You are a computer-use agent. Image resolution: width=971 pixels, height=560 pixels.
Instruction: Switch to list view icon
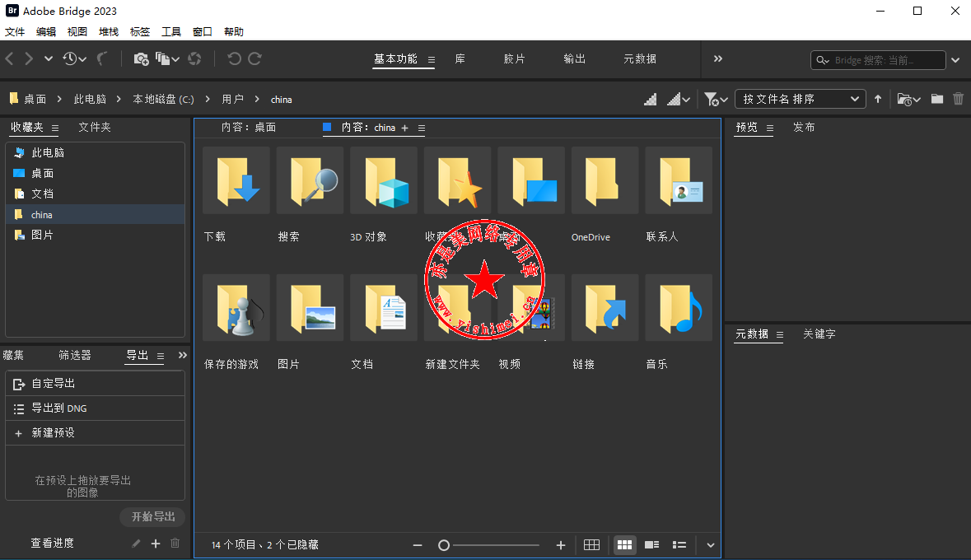679,545
